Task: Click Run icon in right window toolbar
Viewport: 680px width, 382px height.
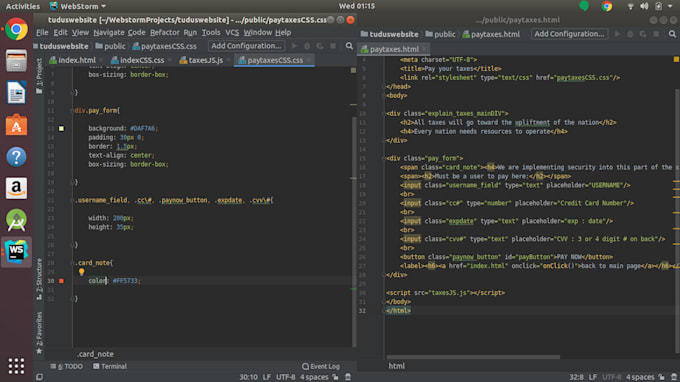Action: 617,34
